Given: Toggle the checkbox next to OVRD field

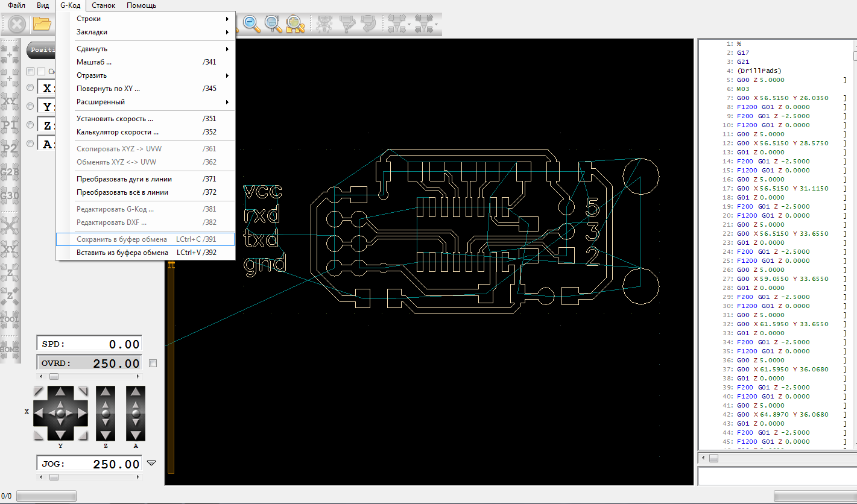Looking at the screenshot, I should click(153, 363).
